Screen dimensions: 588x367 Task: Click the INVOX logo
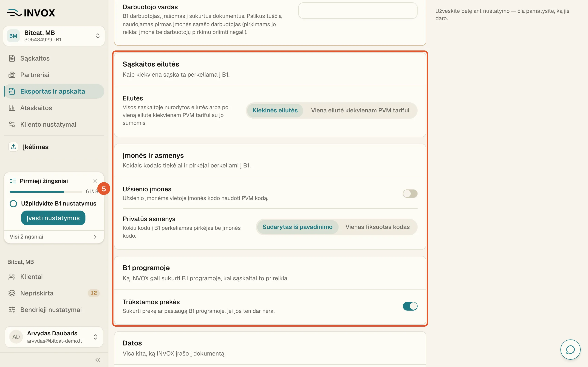point(31,13)
